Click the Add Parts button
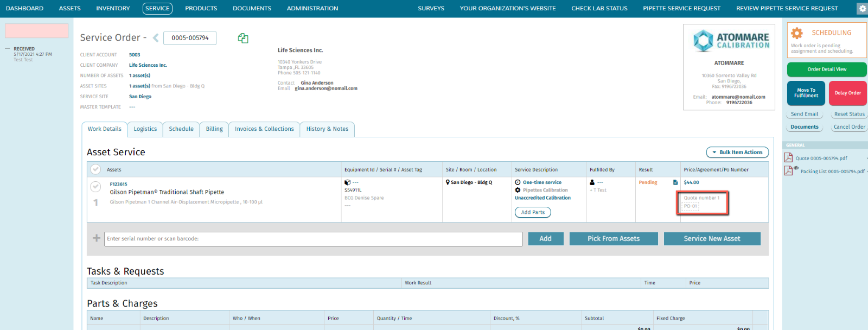Viewport: 868px width, 330px height. (x=533, y=212)
